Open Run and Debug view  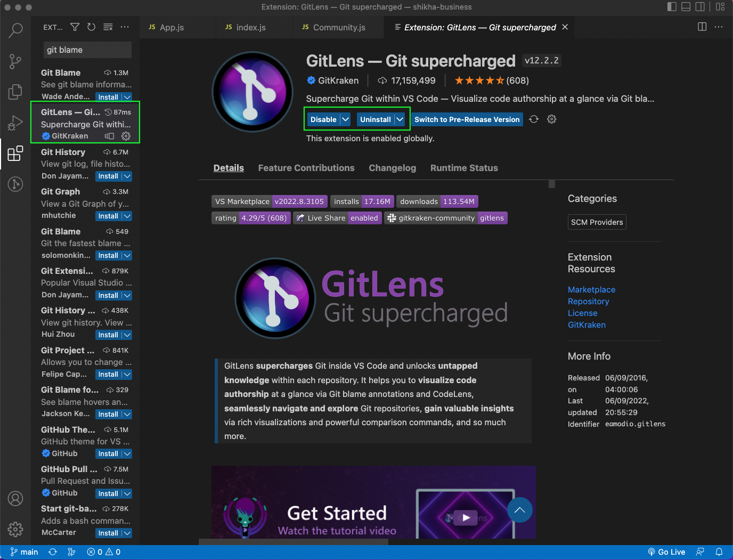click(x=15, y=123)
